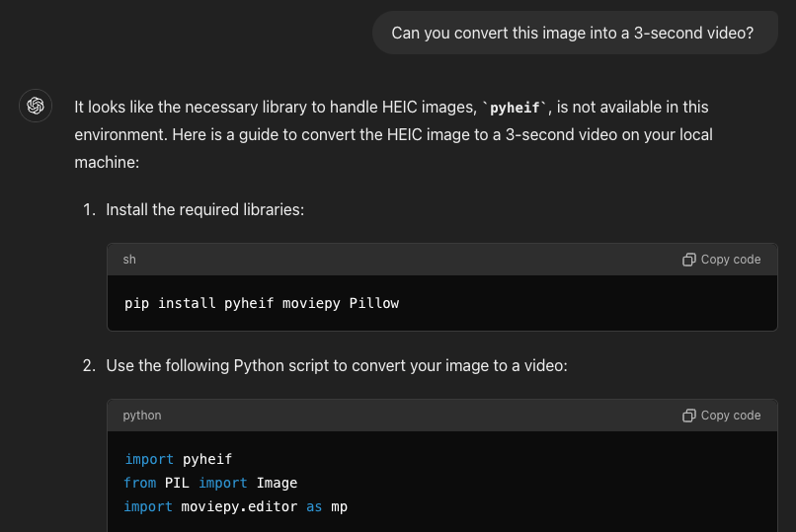Image resolution: width=796 pixels, height=532 pixels.
Task: Click the ChatGPT assistant avatar icon
Action: click(36, 106)
